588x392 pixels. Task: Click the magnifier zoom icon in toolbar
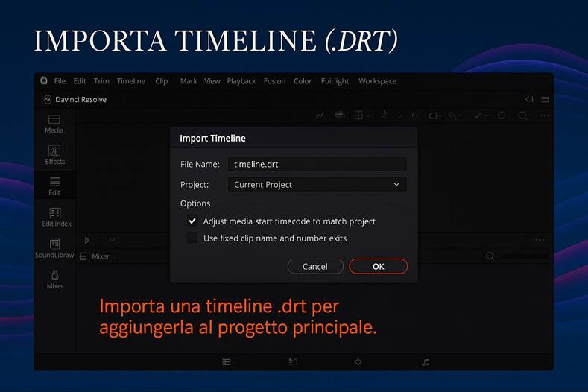[522, 116]
